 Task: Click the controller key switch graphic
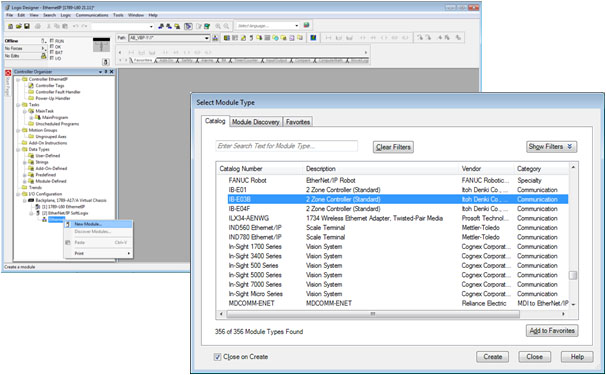click(102, 45)
